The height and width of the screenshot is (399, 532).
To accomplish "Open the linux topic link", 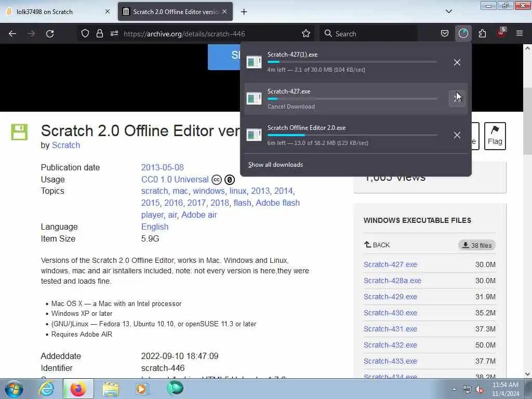I will click(x=238, y=191).
